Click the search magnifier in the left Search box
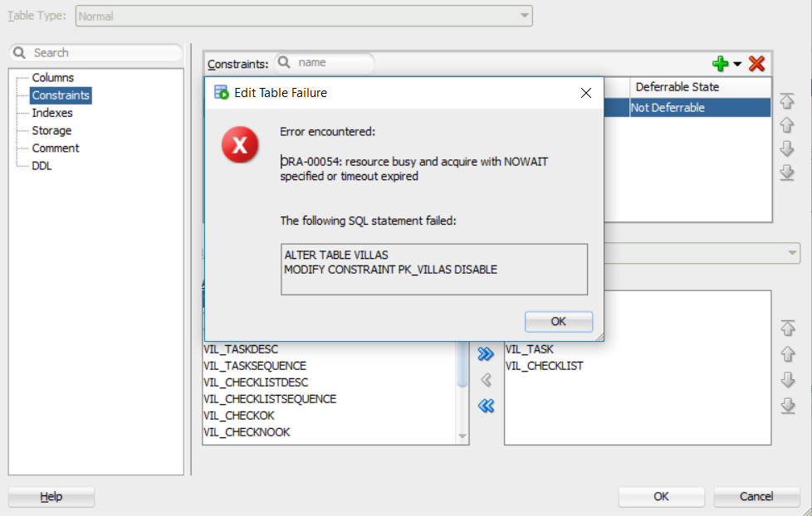 pos(18,51)
